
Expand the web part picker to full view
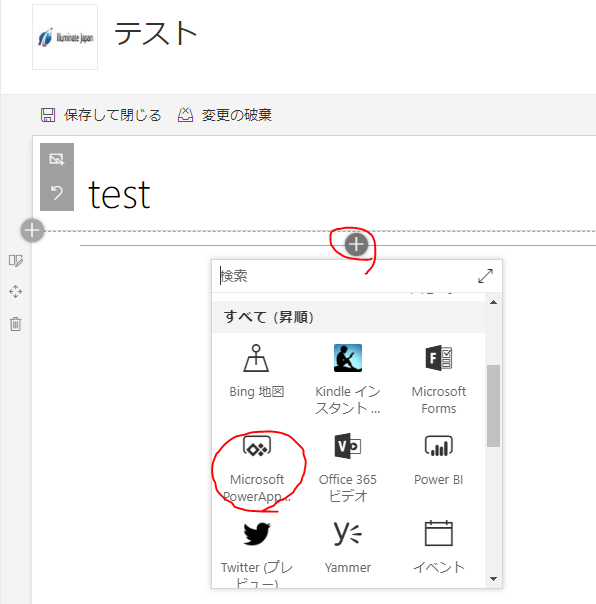(x=485, y=276)
